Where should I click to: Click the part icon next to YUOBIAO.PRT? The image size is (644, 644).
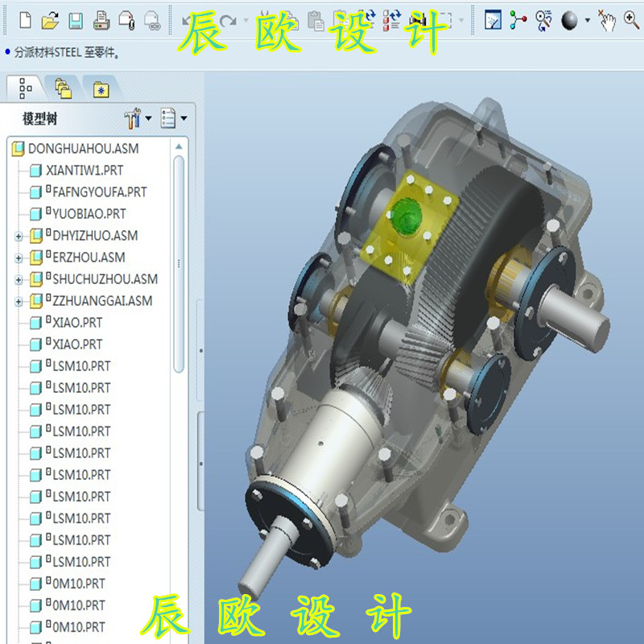click(35, 214)
